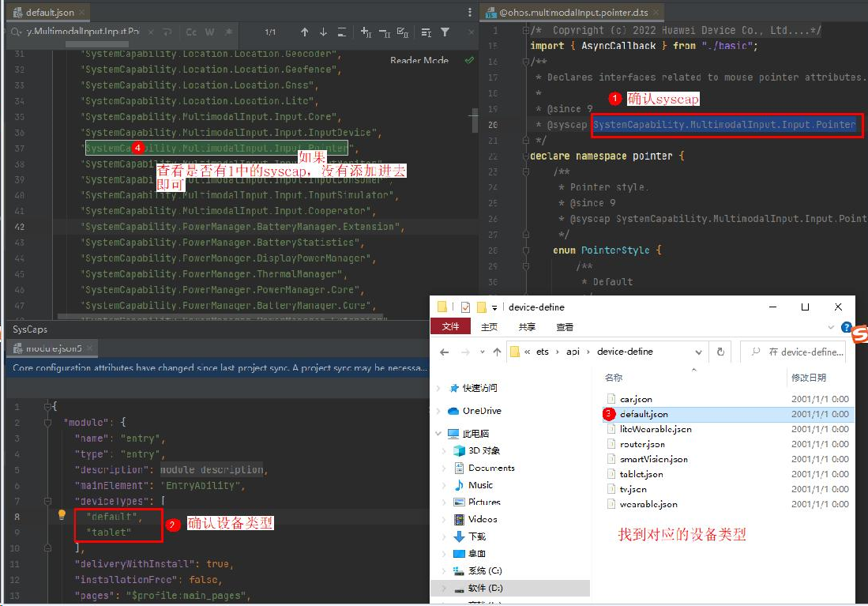Collapse the module block fold marker
This screenshot has height=606, width=868.
47,423
